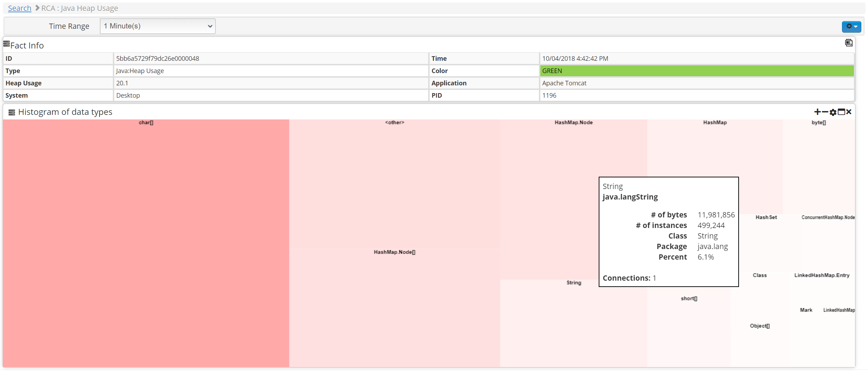Select the char[] treemap block
This screenshot has height=372, width=868.
click(x=146, y=242)
